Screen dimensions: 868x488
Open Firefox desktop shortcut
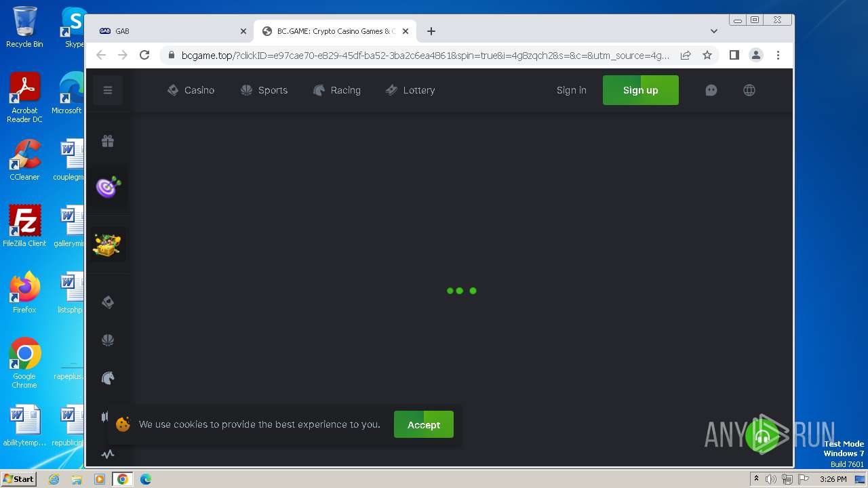click(x=24, y=292)
